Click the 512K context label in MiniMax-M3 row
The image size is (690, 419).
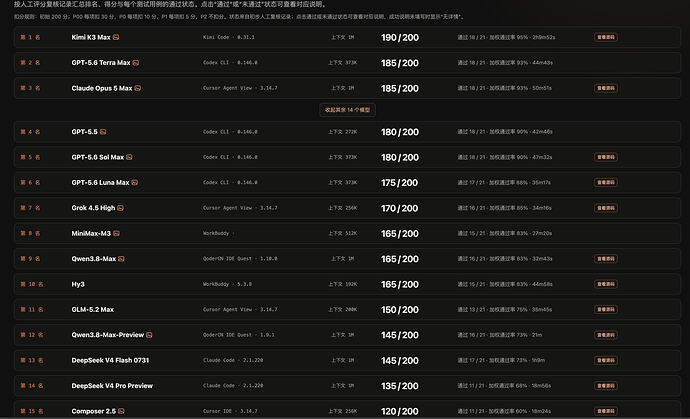(x=342, y=233)
